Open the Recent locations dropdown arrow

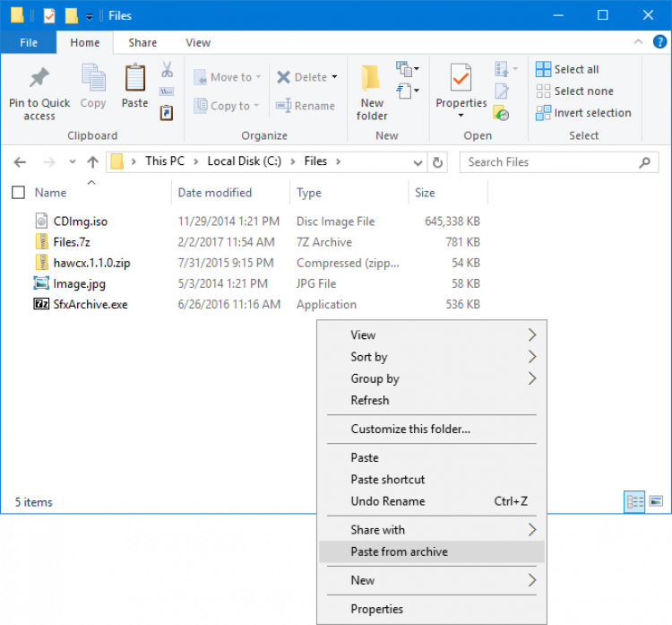(x=72, y=161)
